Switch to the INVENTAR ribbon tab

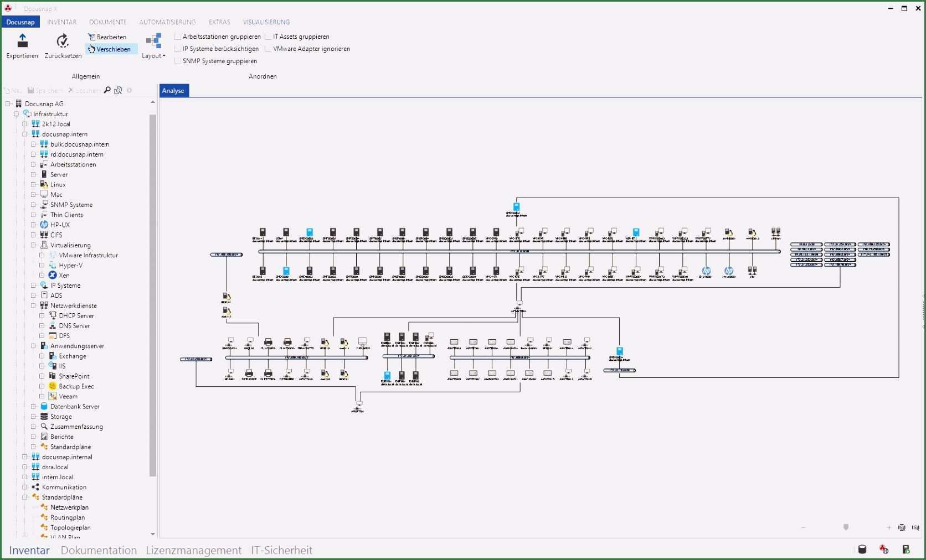pos(61,22)
